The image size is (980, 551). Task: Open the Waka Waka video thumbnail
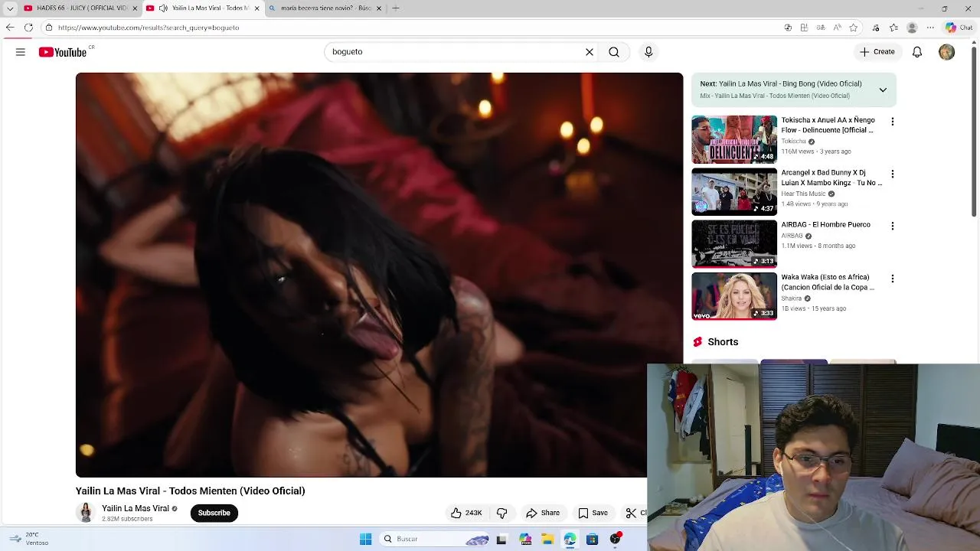734,296
